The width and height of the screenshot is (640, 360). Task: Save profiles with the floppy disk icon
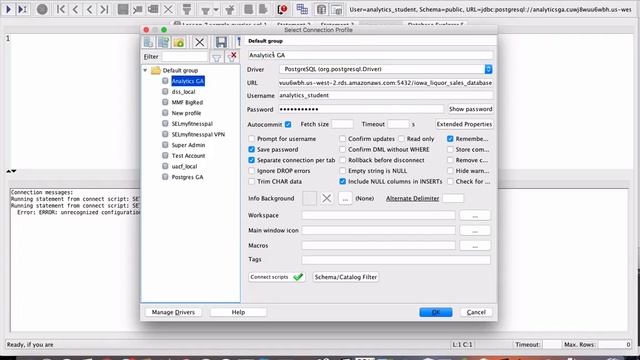click(x=221, y=42)
